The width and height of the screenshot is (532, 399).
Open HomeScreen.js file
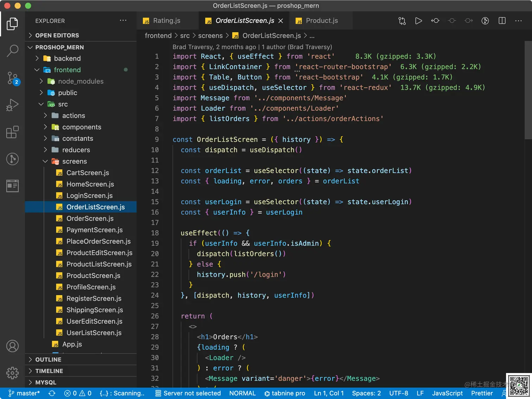click(81, 184)
